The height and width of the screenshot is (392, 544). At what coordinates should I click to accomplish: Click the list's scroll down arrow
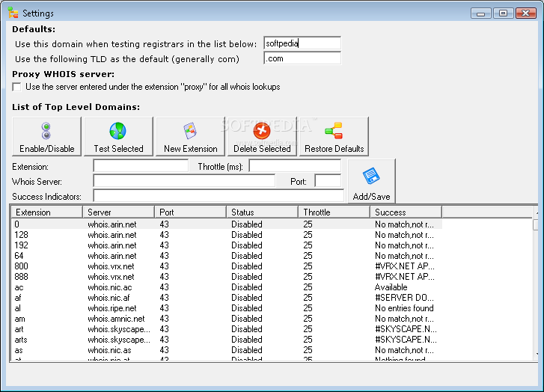(x=537, y=354)
